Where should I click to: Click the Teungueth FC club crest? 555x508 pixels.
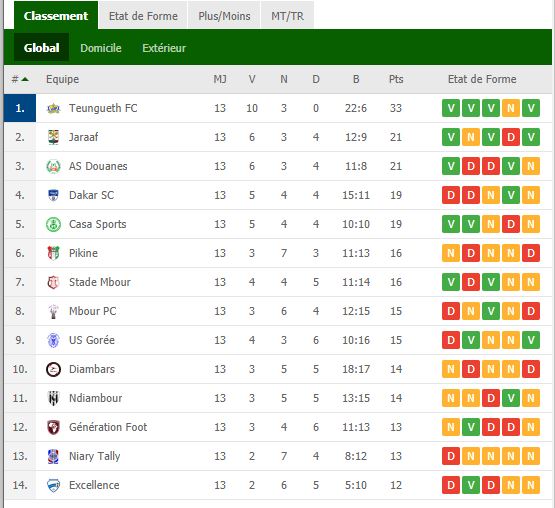(53, 108)
